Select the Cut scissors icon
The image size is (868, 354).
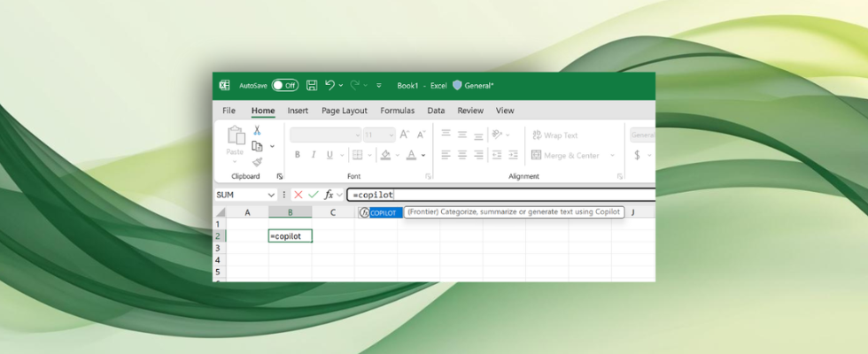[257, 130]
